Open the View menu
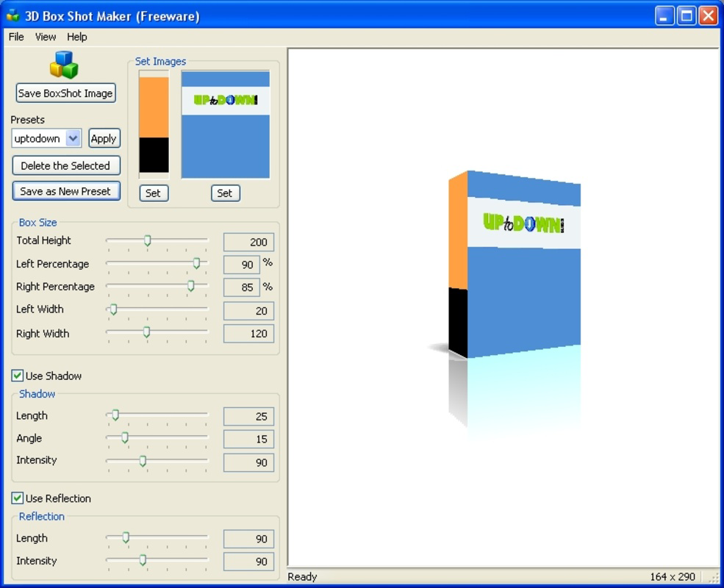The width and height of the screenshot is (724, 588). tap(45, 37)
